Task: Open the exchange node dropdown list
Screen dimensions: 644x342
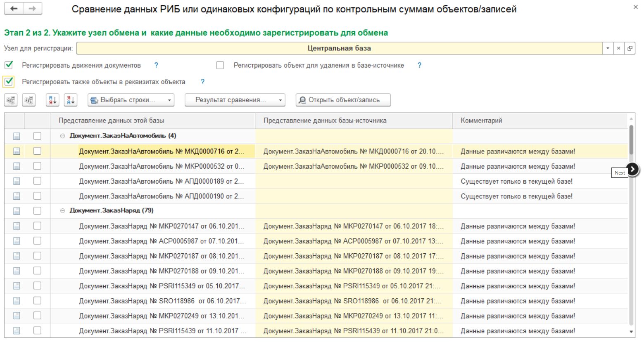Action: coord(608,48)
